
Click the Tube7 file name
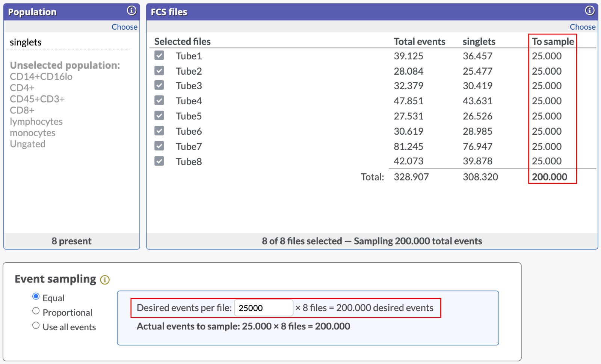[x=189, y=146]
